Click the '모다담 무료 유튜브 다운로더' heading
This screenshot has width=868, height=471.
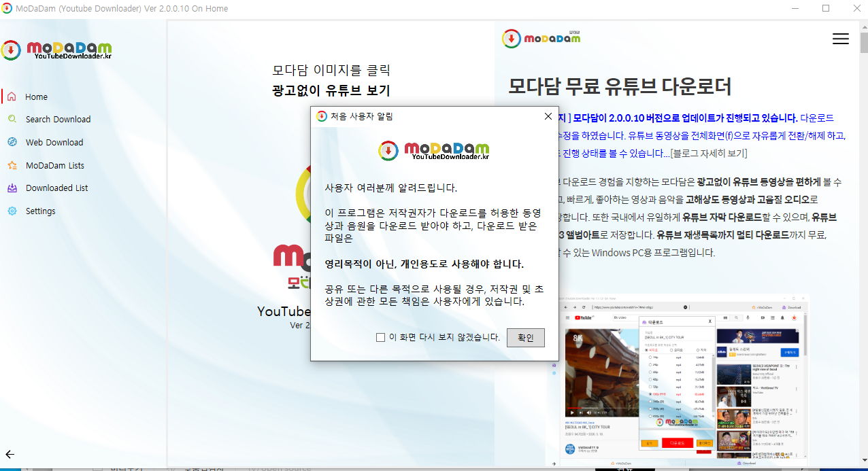click(x=620, y=87)
